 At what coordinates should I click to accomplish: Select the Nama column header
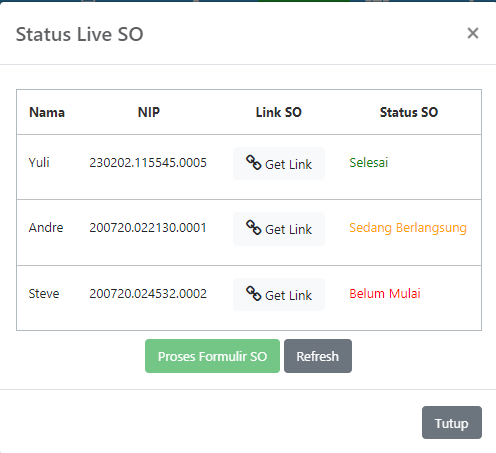tap(47, 112)
